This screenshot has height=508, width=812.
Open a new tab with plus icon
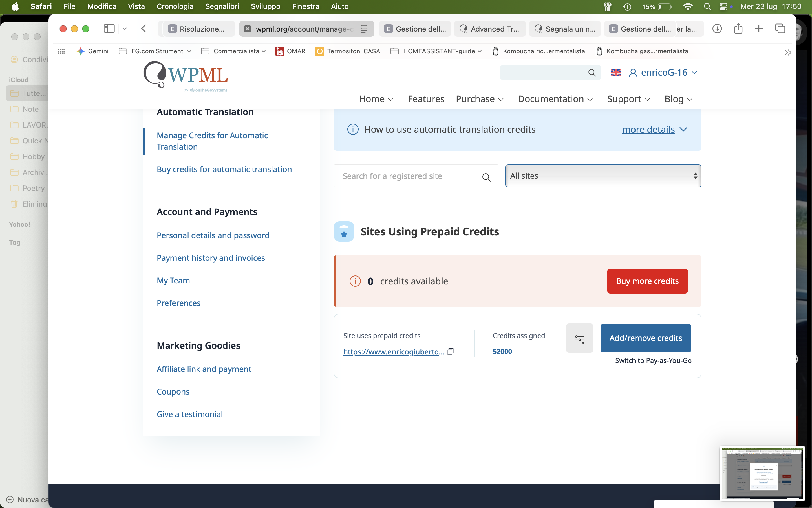click(759, 29)
